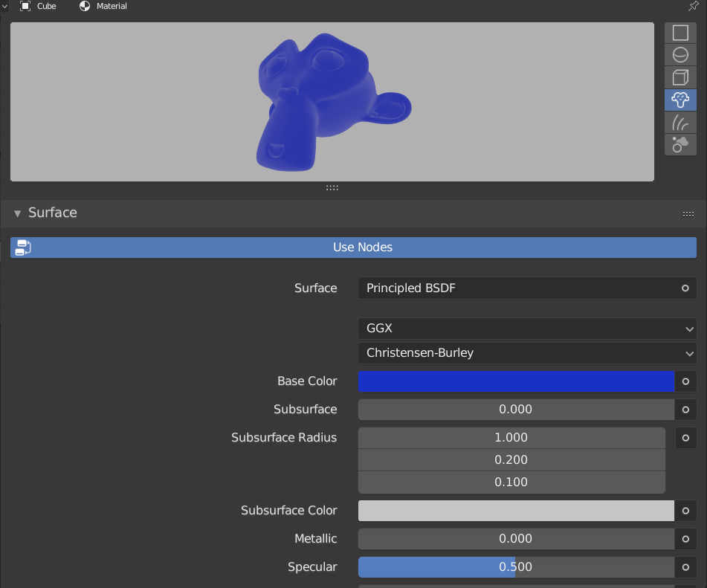Click the socket dot beside Metallic
The image size is (707, 588).
(685, 539)
